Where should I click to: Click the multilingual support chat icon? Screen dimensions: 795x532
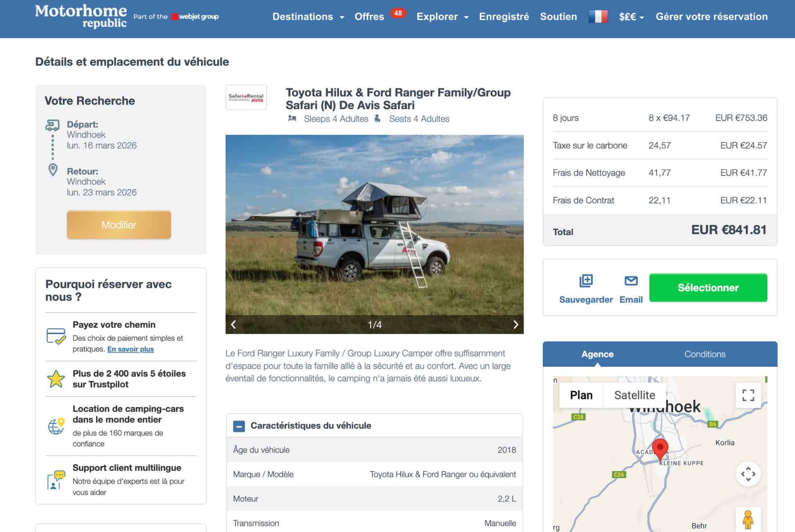click(x=56, y=480)
